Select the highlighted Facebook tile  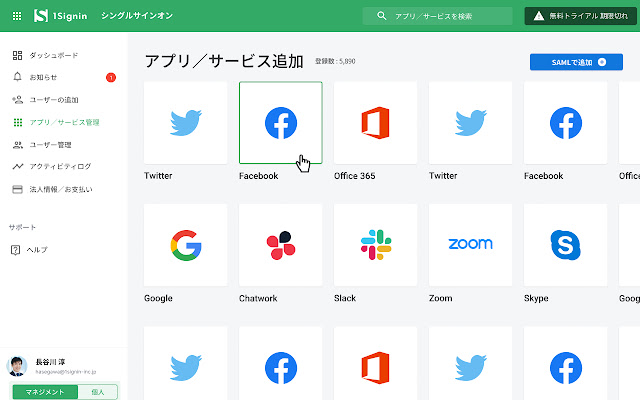click(281, 122)
